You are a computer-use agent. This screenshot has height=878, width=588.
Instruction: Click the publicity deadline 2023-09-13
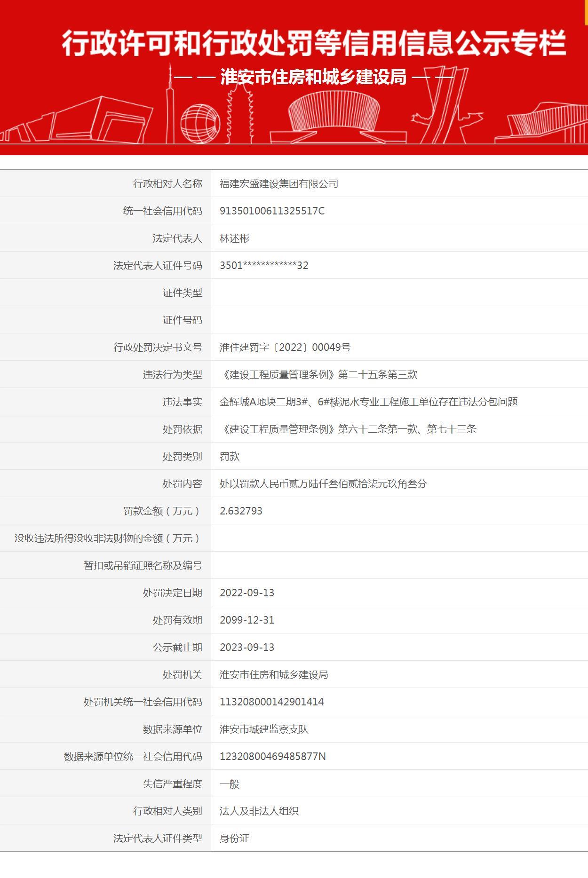[247, 647]
